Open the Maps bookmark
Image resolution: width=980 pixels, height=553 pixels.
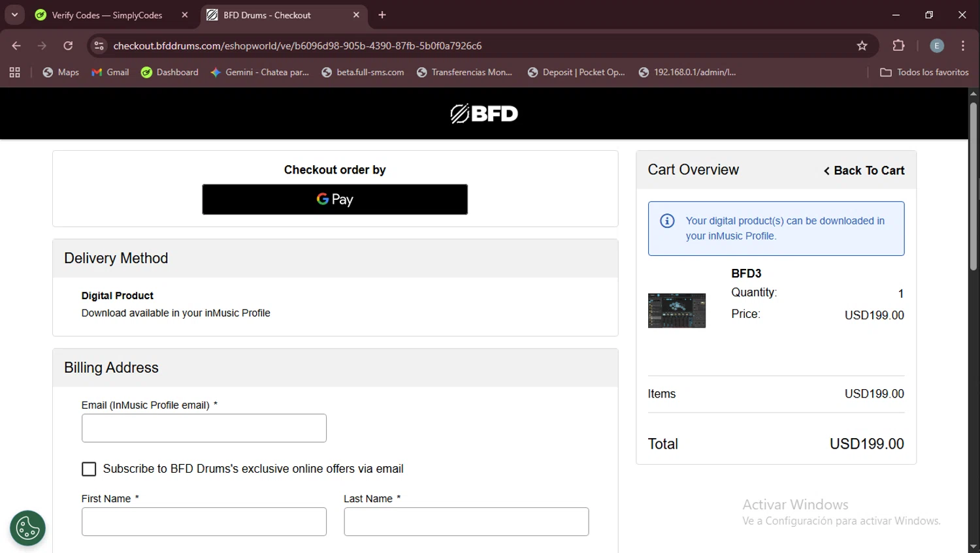tap(61, 72)
